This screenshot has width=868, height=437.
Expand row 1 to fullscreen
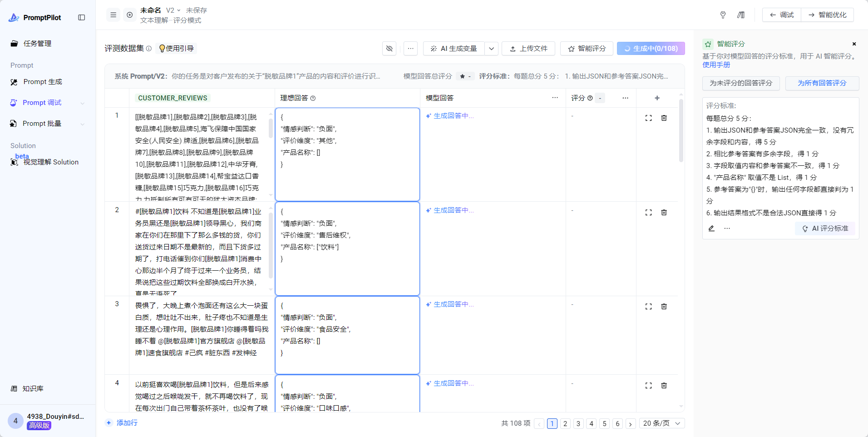(648, 118)
